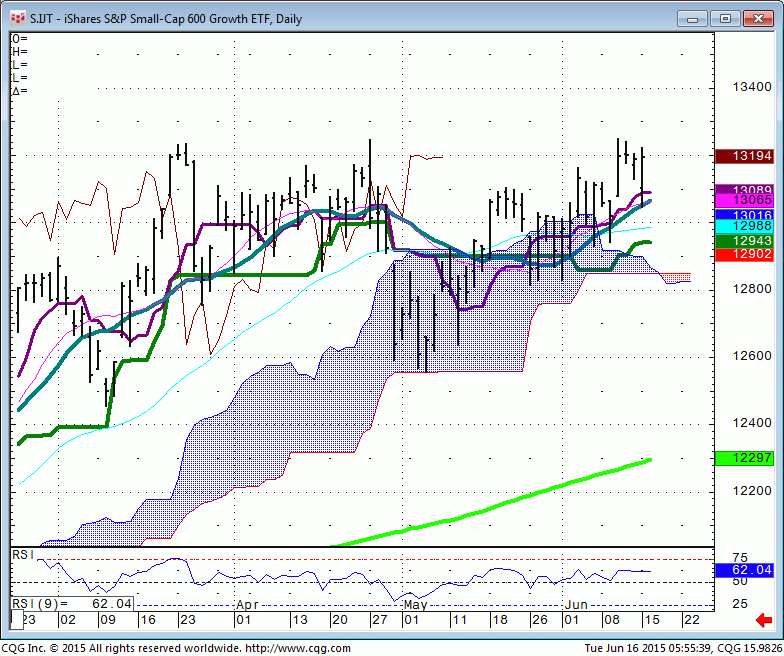Click the H= high value readout
This screenshot has width=784, height=656.
20,52
